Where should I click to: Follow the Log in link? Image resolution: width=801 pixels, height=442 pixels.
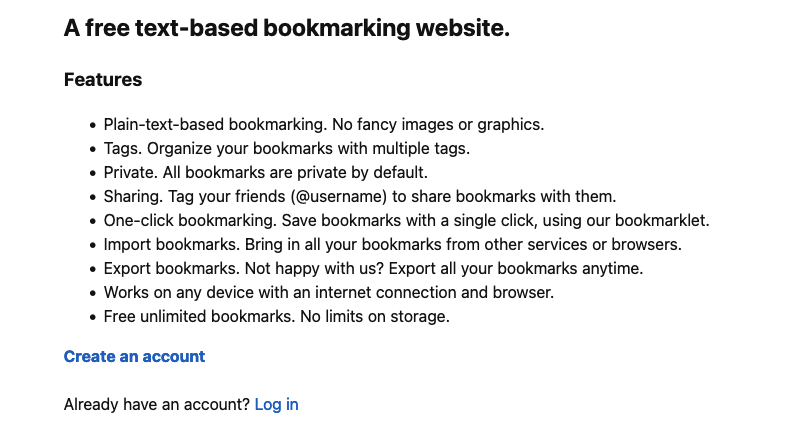[276, 405]
